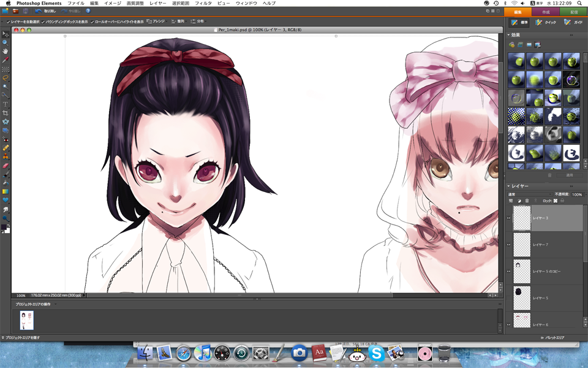The height and width of the screenshot is (368, 588).
Task: Hide レイヤー 7 with its eye icon
Action: tap(509, 245)
